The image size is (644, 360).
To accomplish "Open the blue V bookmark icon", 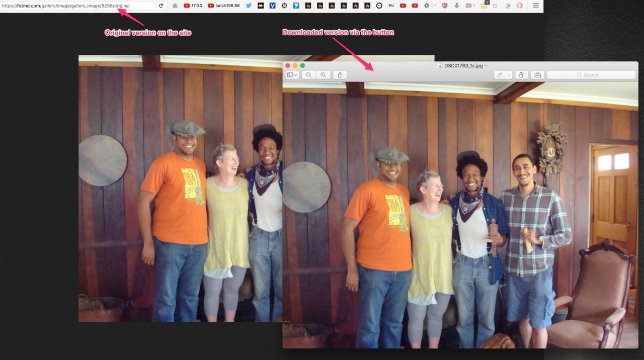I will (x=272, y=6).
